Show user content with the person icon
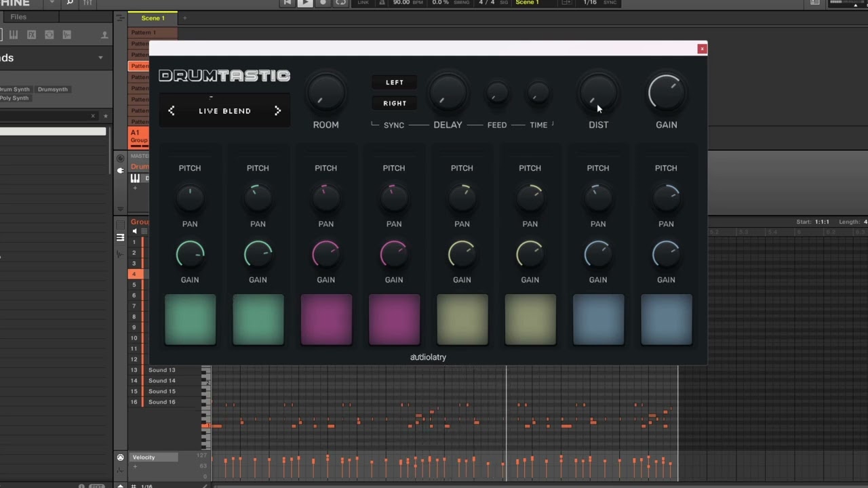868x488 pixels. [x=104, y=35]
